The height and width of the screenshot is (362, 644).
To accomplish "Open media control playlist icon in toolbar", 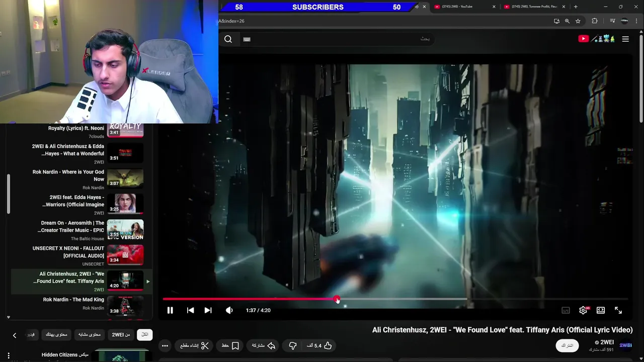I will coord(612,21).
